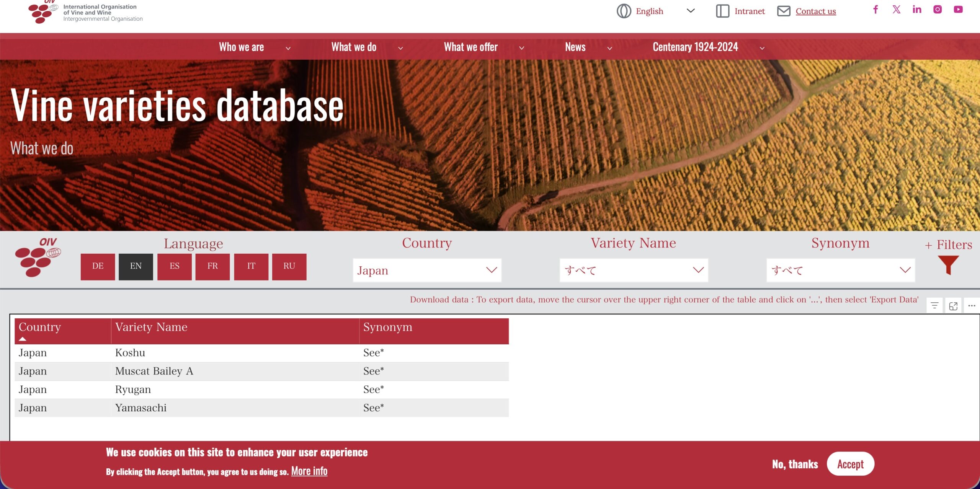Click the OIV grape logo in report

tap(38, 257)
